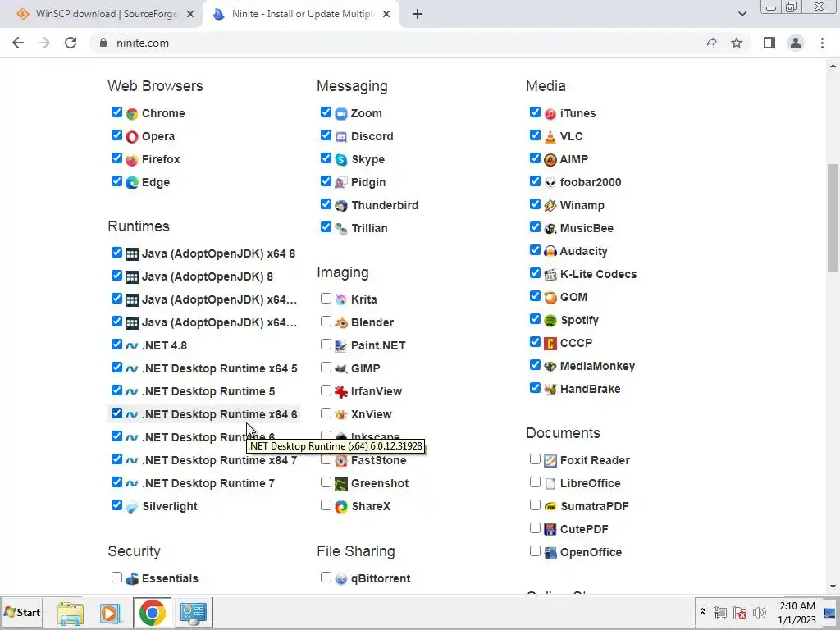Check the Greenshot checkbox
The image size is (840, 630).
[x=326, y=482]
